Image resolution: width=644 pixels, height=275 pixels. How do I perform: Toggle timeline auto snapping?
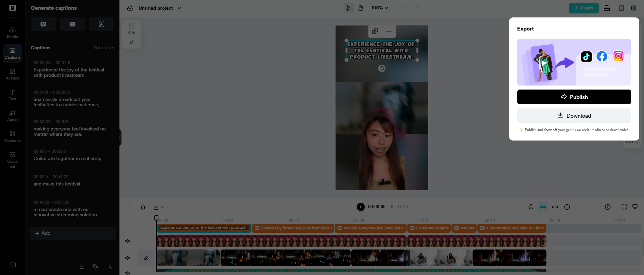point(543,207)
